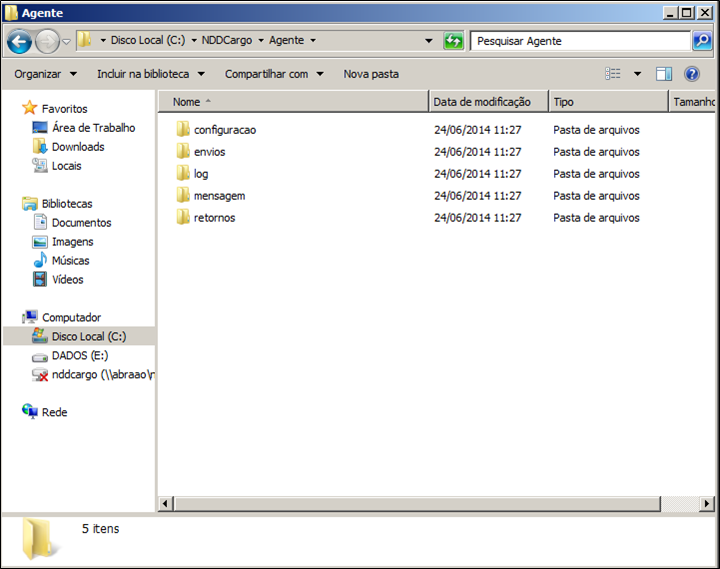Image resolution: width=720 pixels, height=569 pixels.
Task: Select the Documentos label in the sidebar
Action: tap(82, 223)
